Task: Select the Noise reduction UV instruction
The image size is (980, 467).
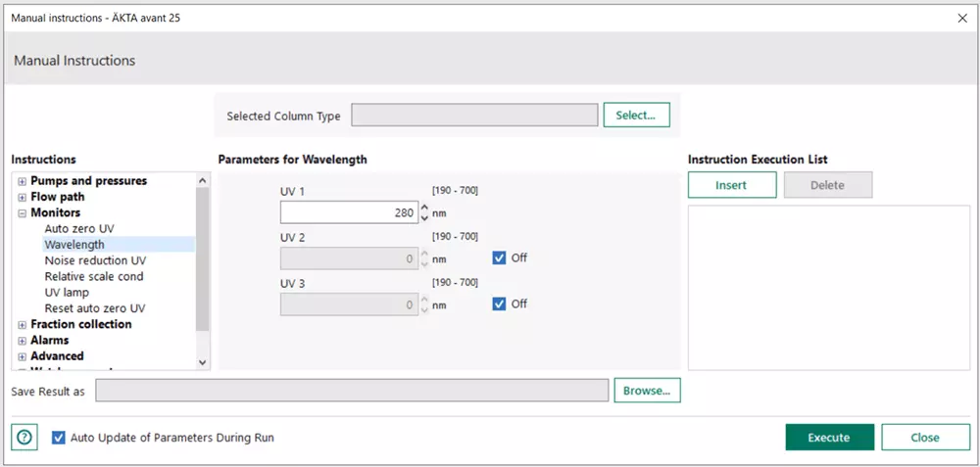Action: click(95, 260)
